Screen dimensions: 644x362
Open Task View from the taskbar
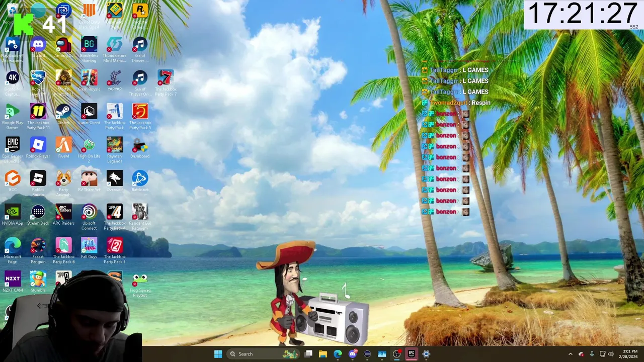308,354
